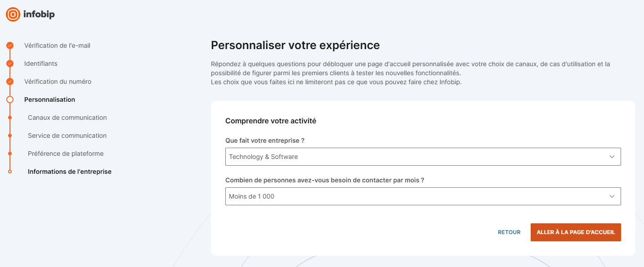Click the ring marker beside Informations de l'entreprise
Image resolution: width=644 pixels, height=267 pixels.
point(10,172)
